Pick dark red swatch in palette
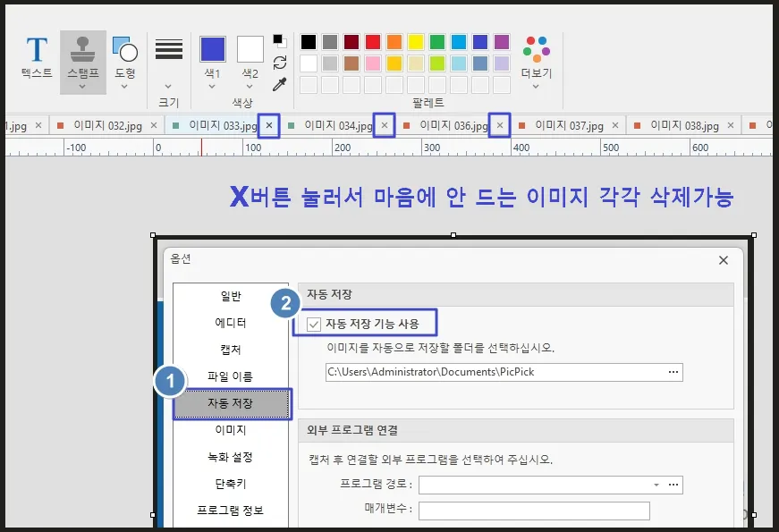779x532 pixels. point(351,42)
